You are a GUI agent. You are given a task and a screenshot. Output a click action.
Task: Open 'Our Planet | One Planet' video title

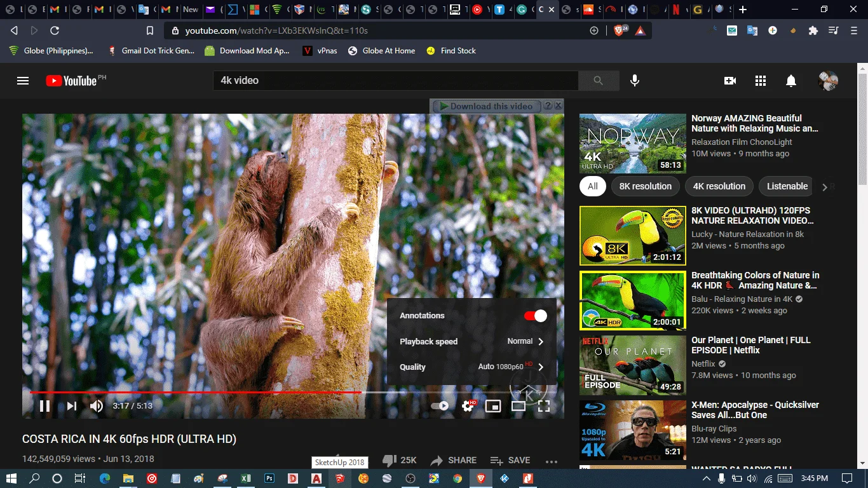tap(751, 345)
